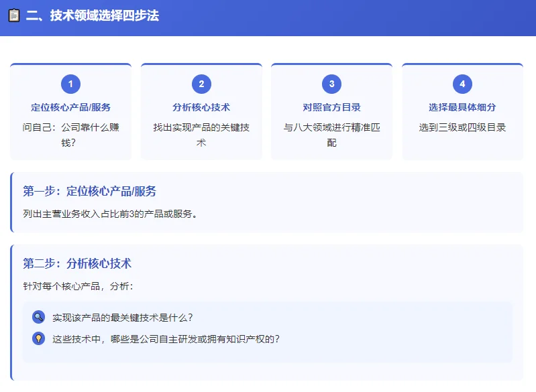This screenshot has height=392, width=536.
Task: Click heading 第一步：定位核心产品/服务
Action: (x=90, y=191)
